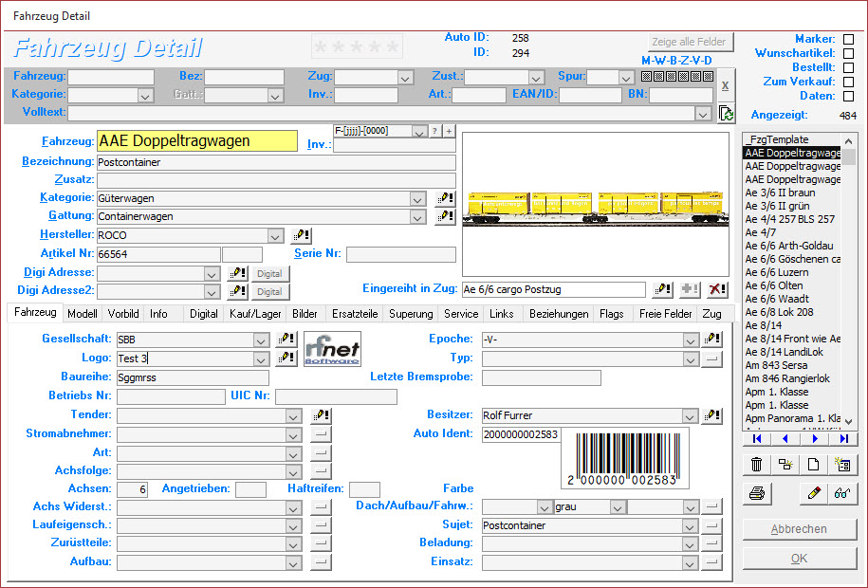Toggle the M filter checkbox

coord(647,77)
